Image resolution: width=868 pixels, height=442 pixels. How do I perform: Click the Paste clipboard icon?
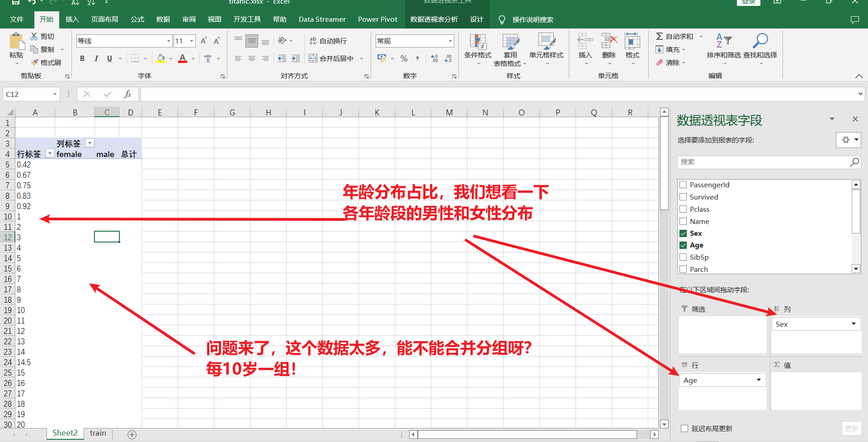(x=17, y=42)
